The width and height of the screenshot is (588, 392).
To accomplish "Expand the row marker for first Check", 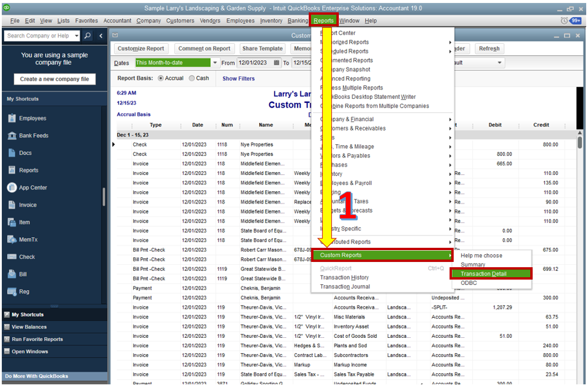I will pyautogui.click(x=114, y=144).
